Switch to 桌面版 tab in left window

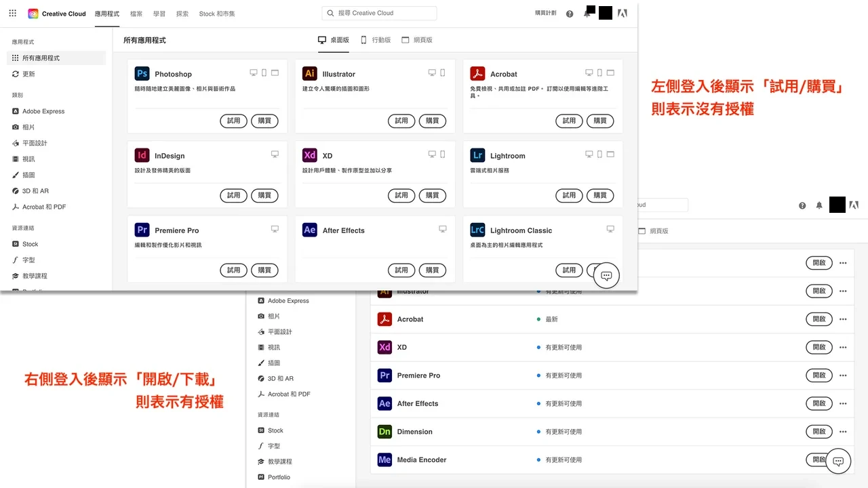[x=334, y=40]
